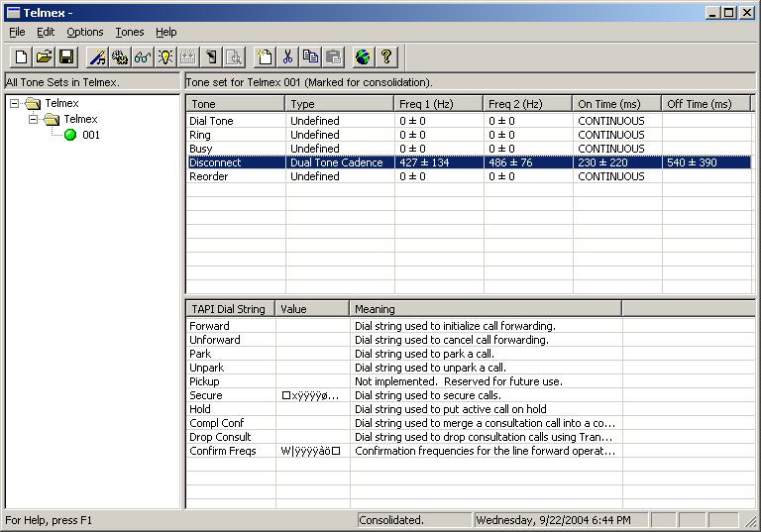761x532 pixels.
Task: Click the Consolidated status bar pane
Action: coord(414,520)
